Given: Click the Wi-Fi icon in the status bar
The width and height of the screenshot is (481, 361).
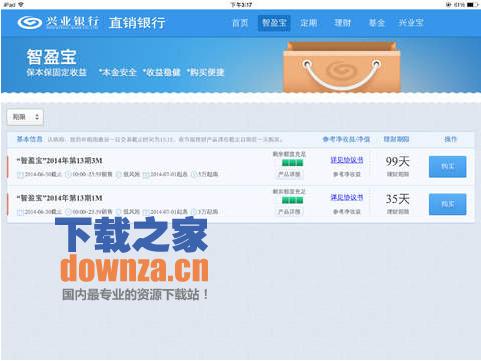Looking at the screenshot, I should [x=21, y=5].
